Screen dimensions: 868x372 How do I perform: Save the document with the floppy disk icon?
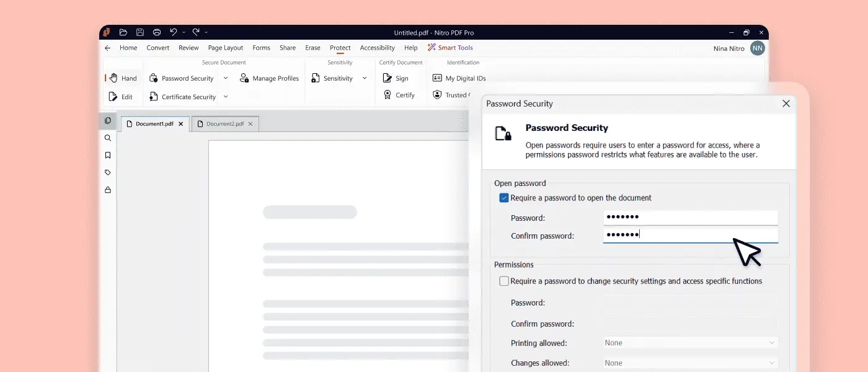point(140,32)
